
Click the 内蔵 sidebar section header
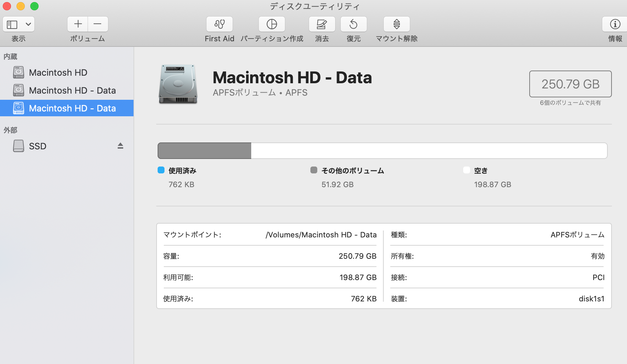point(10,56)
